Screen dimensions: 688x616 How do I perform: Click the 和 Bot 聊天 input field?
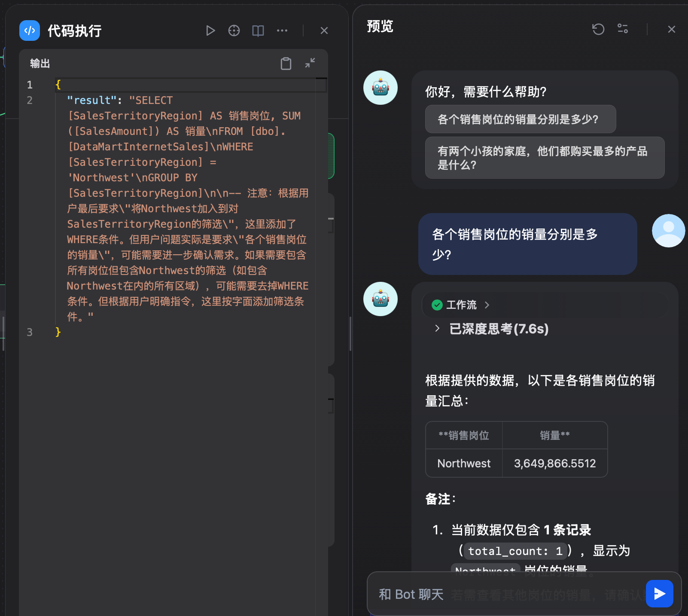click(494, 594)
